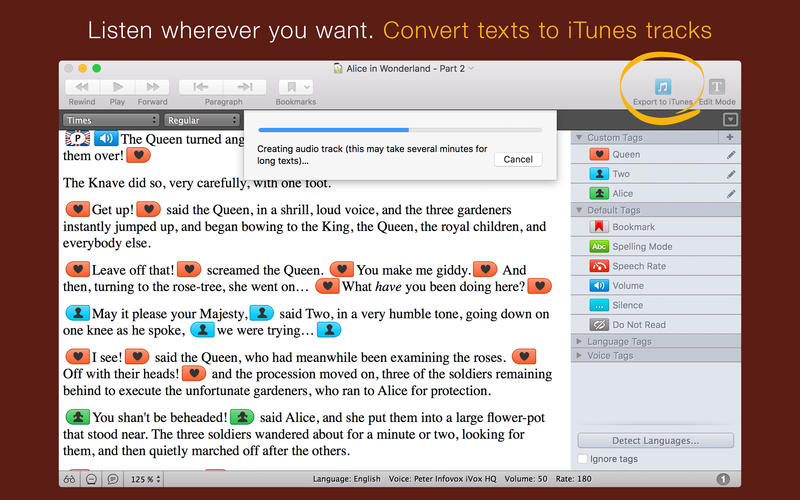Select the Alice custom tag
The height and width of the screenshot is (500, 800).
point(656,193)
